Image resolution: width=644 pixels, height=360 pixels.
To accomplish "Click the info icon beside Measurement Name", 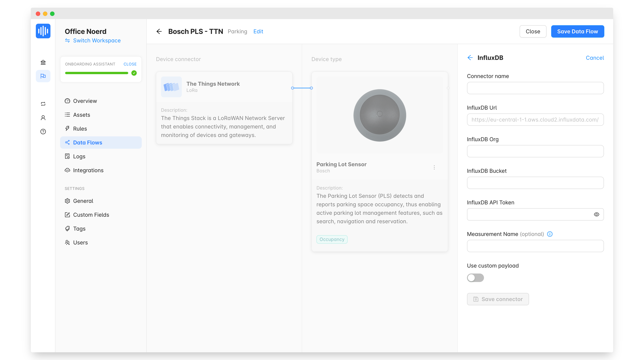I will (550, 234).
